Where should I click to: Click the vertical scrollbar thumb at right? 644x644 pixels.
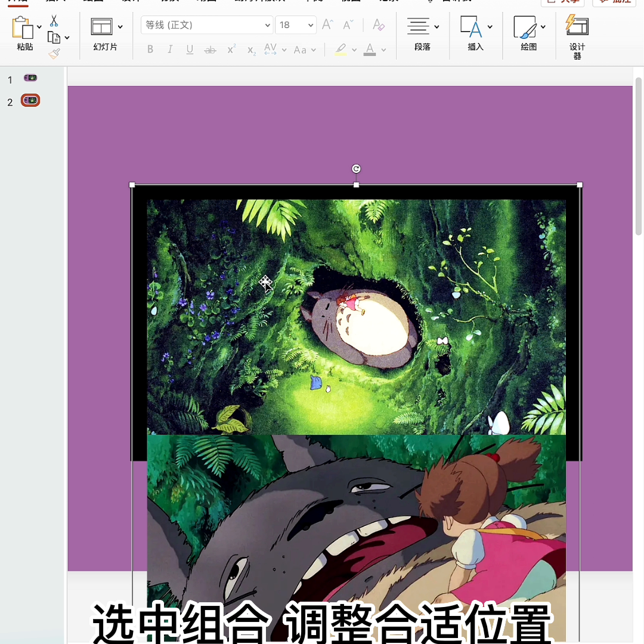(638, 156)
